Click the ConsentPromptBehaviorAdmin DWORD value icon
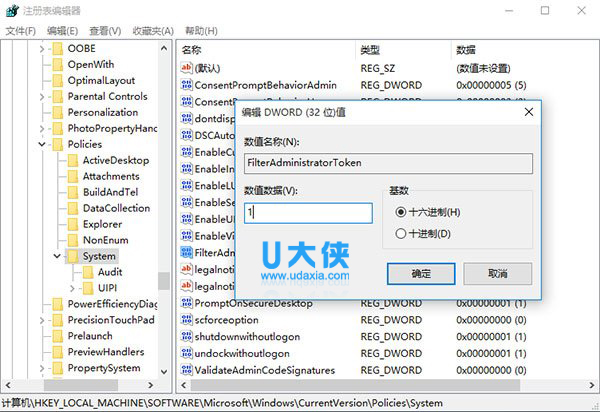Image resolution: width=600 pixels, height=412 pixels. [186, 85]
